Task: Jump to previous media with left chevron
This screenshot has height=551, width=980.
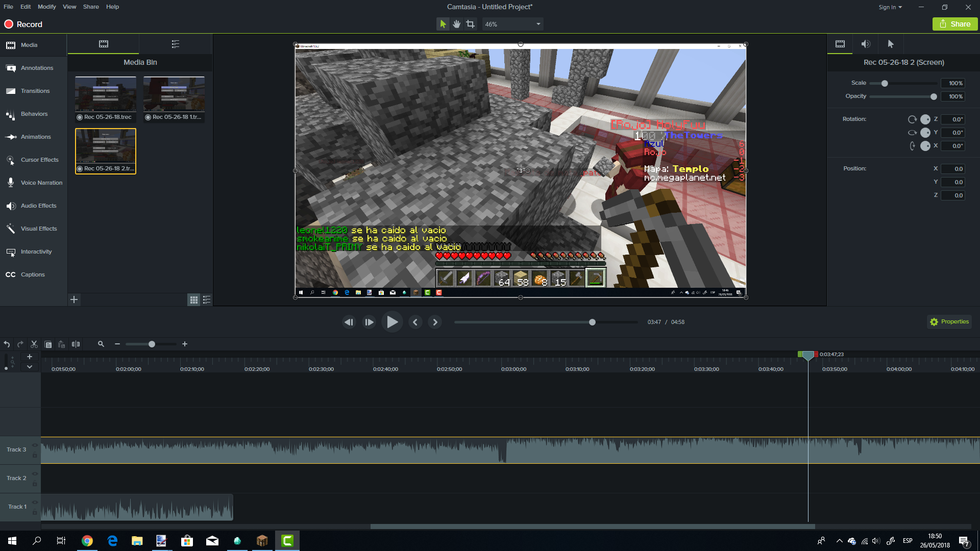Action: pyautogui.click(x=415, y=322)
